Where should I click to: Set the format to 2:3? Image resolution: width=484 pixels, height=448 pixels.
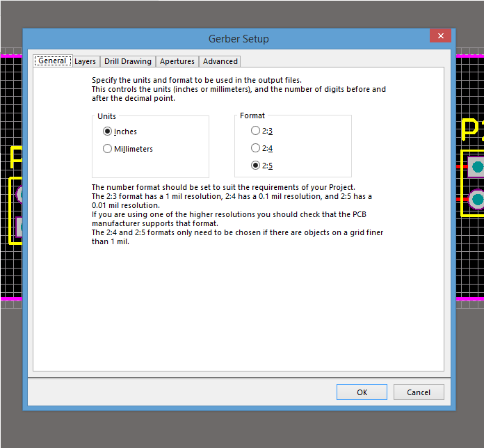(x=256, y=131)
